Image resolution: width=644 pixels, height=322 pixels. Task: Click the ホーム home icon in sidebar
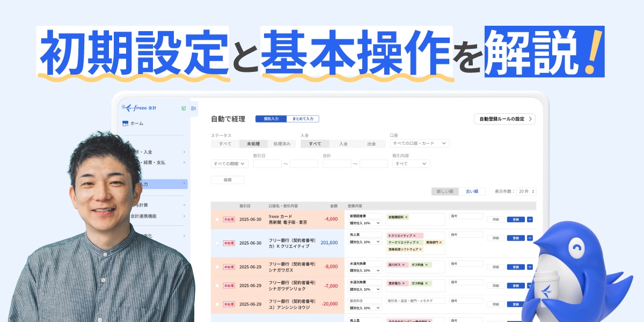pos(126,123)
